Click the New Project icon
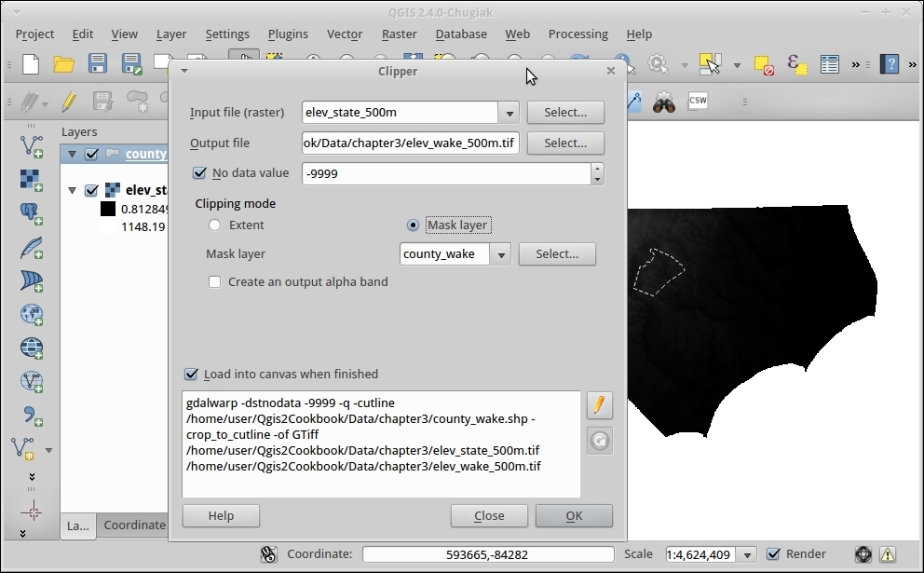This screenshot has height=573, width=924. pos(31,63)
